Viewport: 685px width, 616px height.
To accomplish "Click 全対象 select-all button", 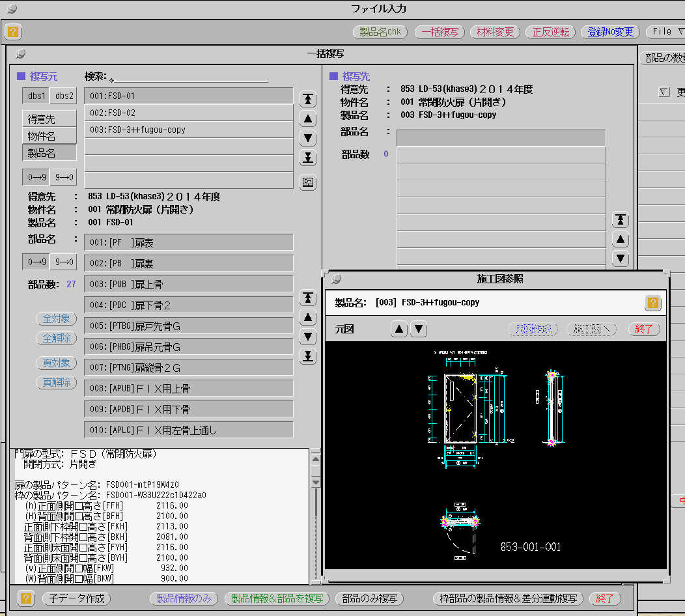I will click(57, 318).
